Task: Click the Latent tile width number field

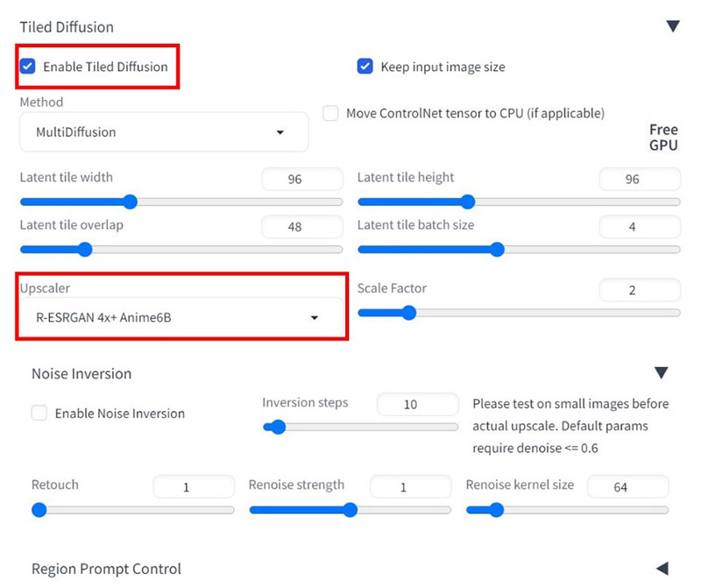Action: point(301,179)
